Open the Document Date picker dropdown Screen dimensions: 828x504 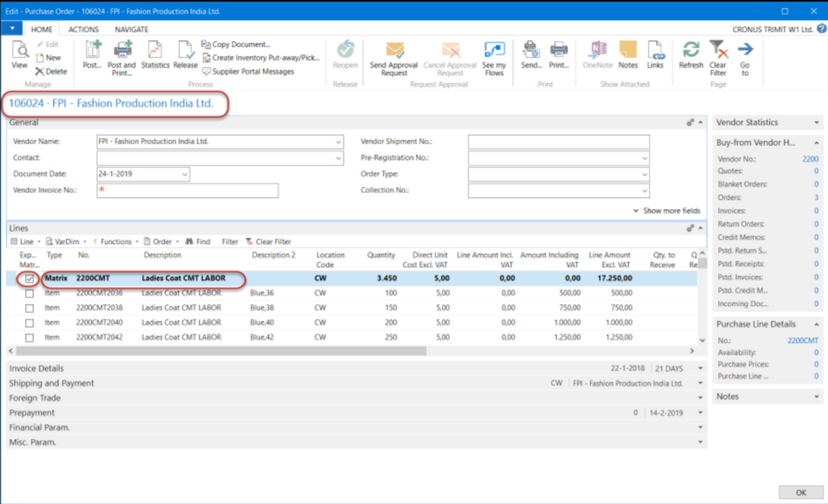coord(184,174)
